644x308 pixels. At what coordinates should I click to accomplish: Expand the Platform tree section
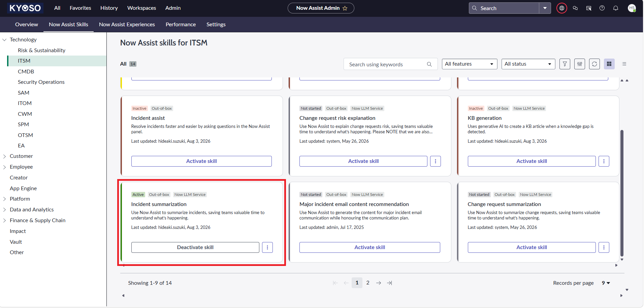coord(5,199)
